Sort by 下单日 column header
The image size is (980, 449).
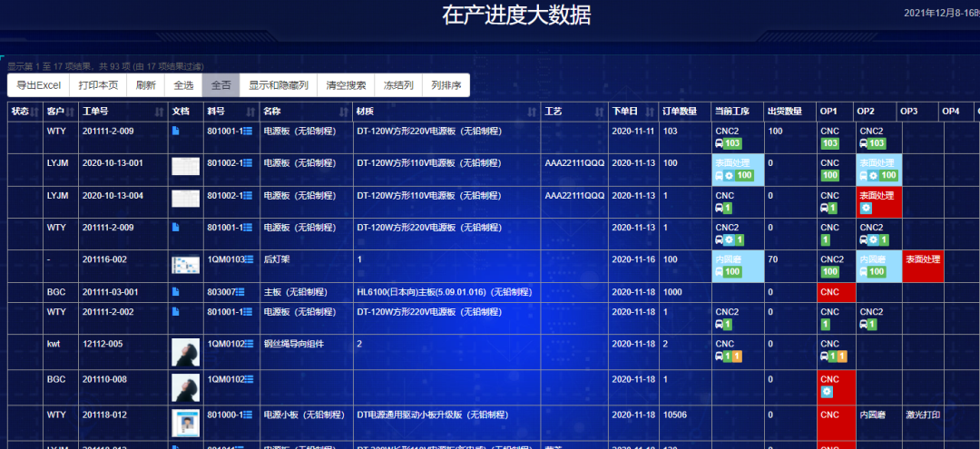pos(633,112)
